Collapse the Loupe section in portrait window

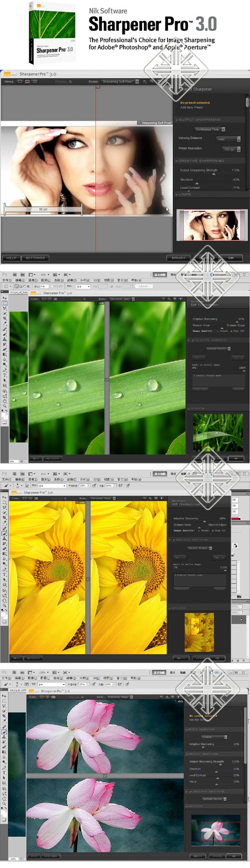coord(177,194)
